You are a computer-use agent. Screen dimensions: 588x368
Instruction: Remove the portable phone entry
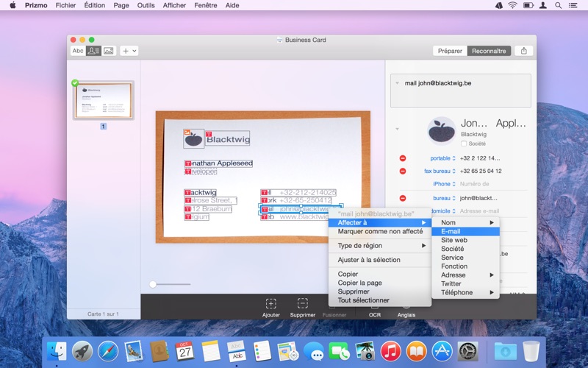click(403, 158)
